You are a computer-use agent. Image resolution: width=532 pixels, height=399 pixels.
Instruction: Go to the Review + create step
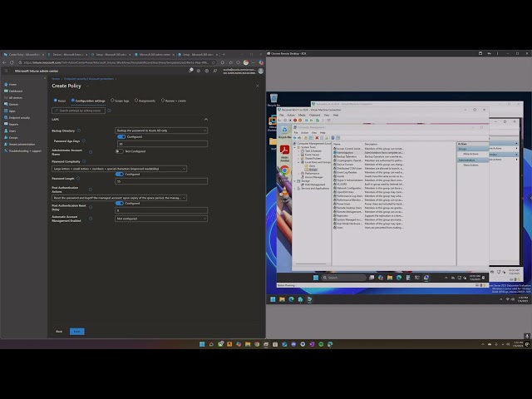pyautogui.click(x=174, y=101)
